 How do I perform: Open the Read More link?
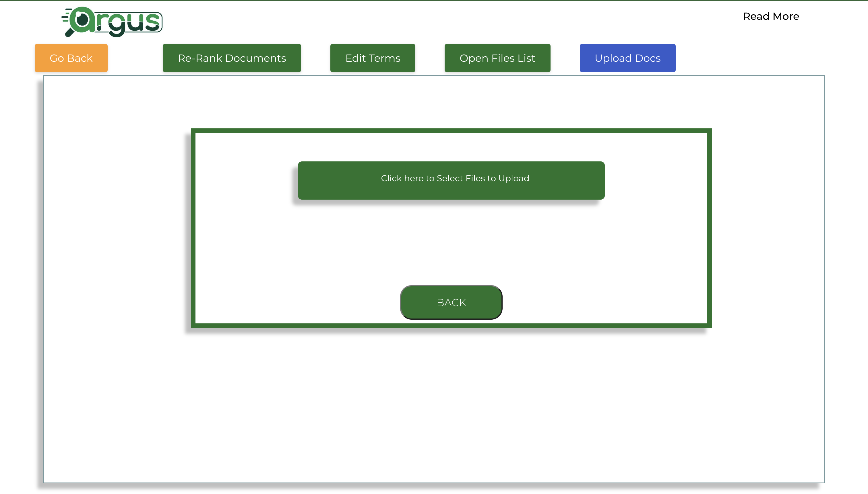click(771, 16)
